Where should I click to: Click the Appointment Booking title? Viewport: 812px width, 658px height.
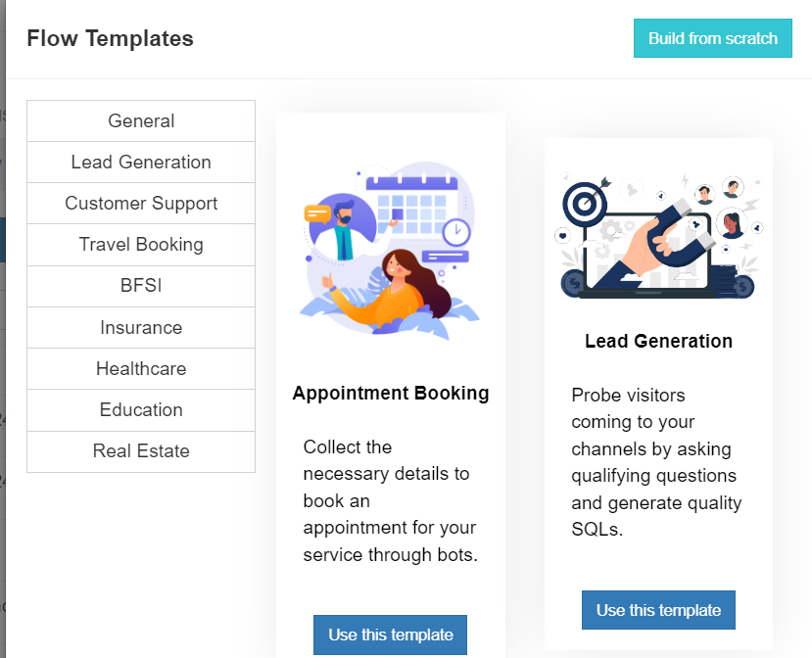tap(390, 393)
